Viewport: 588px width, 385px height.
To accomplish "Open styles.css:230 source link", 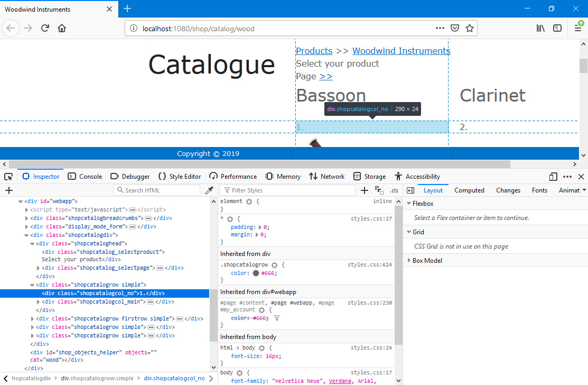I will [x=370, y=303].
